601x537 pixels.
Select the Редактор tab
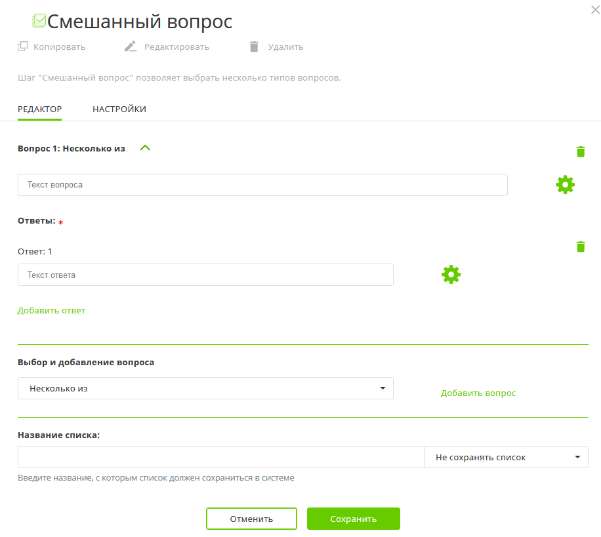(x=40, y=109)
